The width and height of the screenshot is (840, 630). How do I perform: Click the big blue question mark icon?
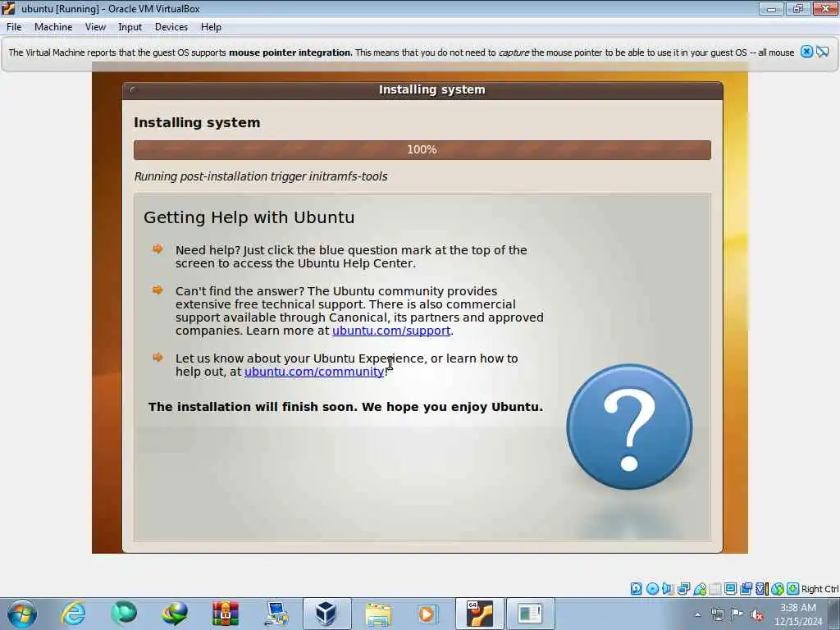pos(629,427)
